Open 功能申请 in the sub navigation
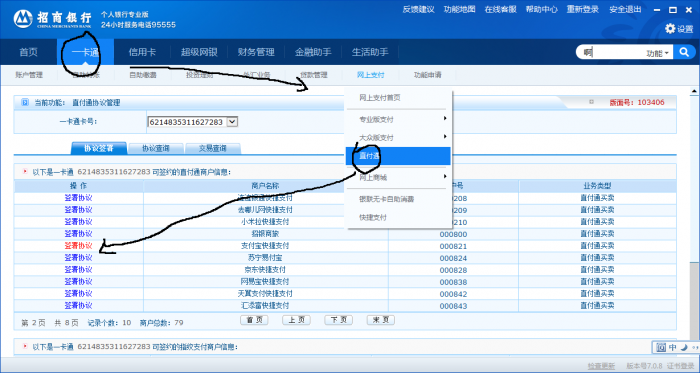This screenshot has width=700, height=373. pos(428,75)
